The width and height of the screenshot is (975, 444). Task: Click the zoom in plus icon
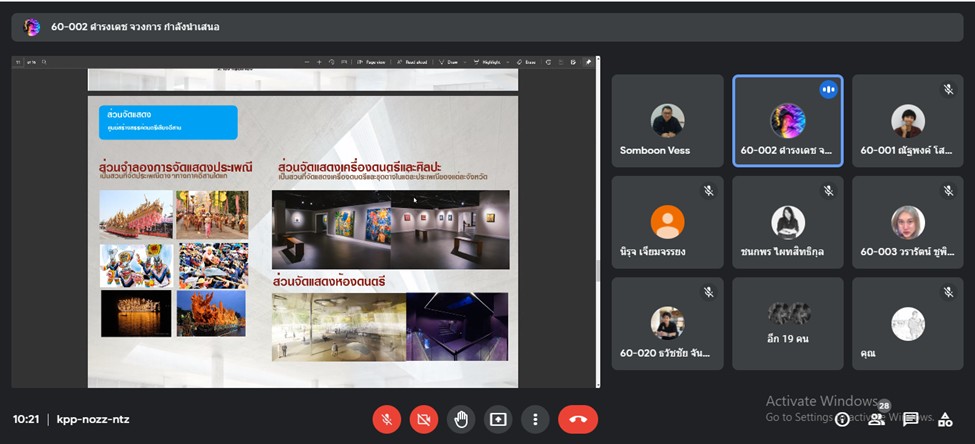coord(319,62)
